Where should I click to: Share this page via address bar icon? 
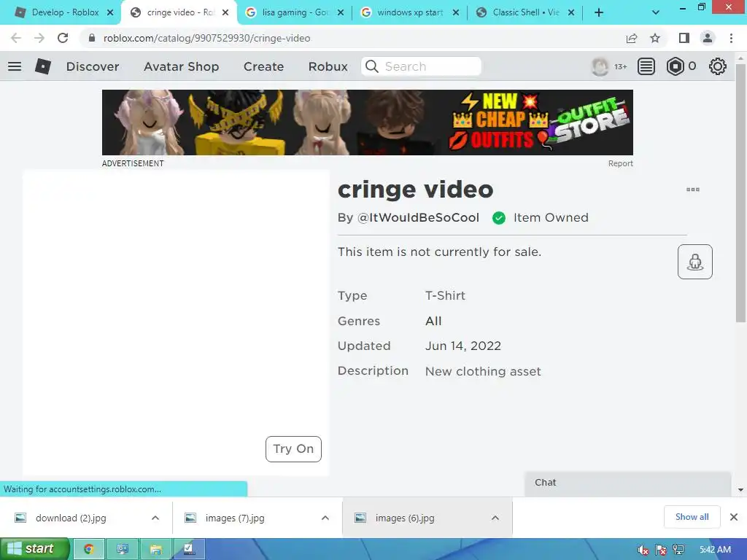click(632, 38)
